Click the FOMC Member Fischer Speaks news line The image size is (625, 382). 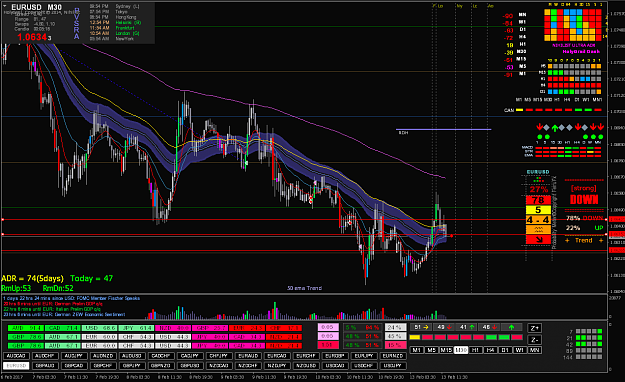point(71,298)
